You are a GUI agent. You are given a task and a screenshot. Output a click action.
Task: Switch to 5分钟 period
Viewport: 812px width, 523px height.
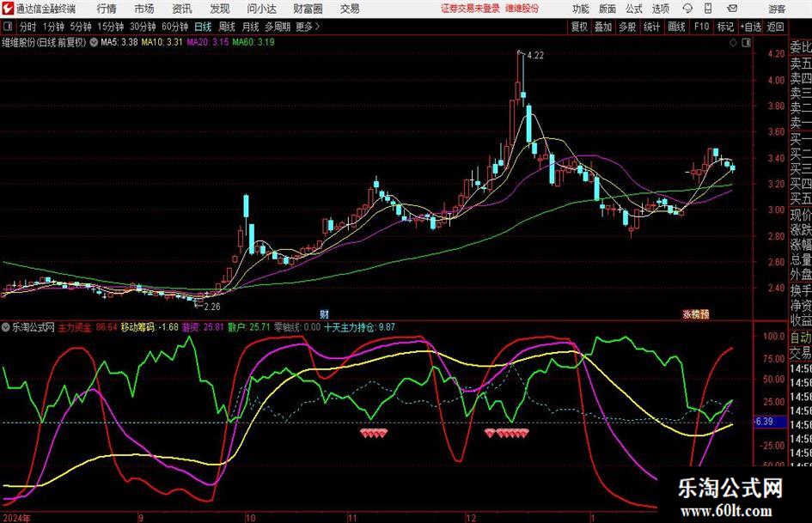click(x=80, y=27)
